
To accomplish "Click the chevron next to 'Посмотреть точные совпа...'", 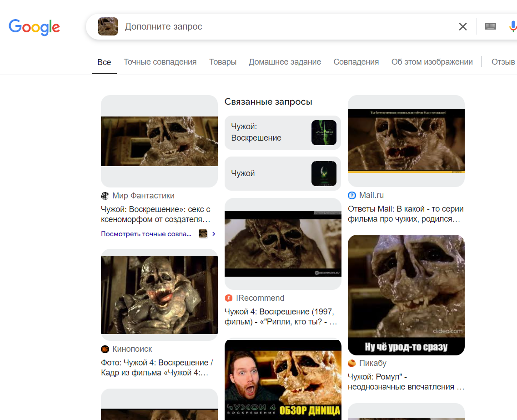I will click(214, 234).
